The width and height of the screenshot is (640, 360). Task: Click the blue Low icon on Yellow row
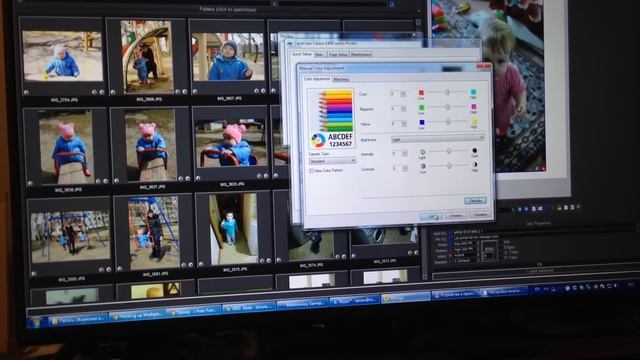[x=422, y=122]
